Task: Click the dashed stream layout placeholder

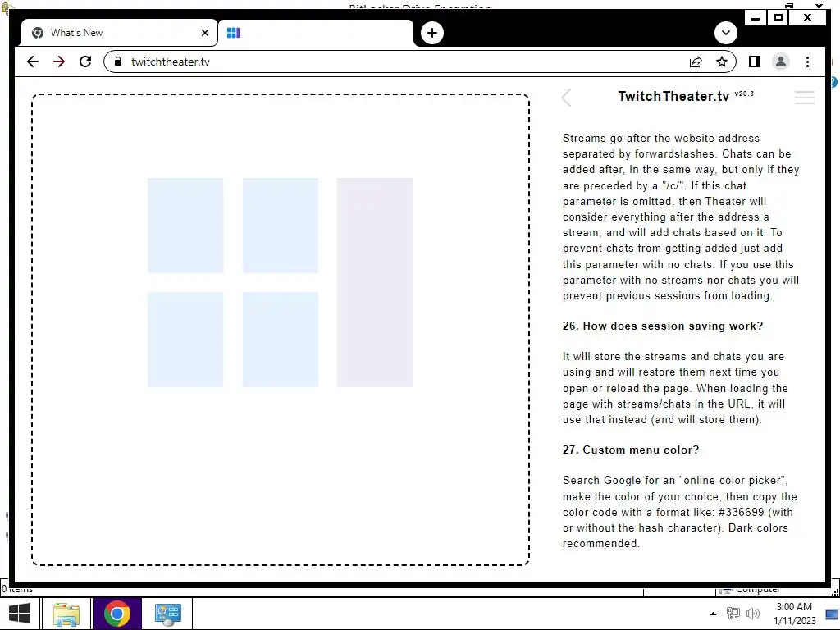Action: [281, 330]
